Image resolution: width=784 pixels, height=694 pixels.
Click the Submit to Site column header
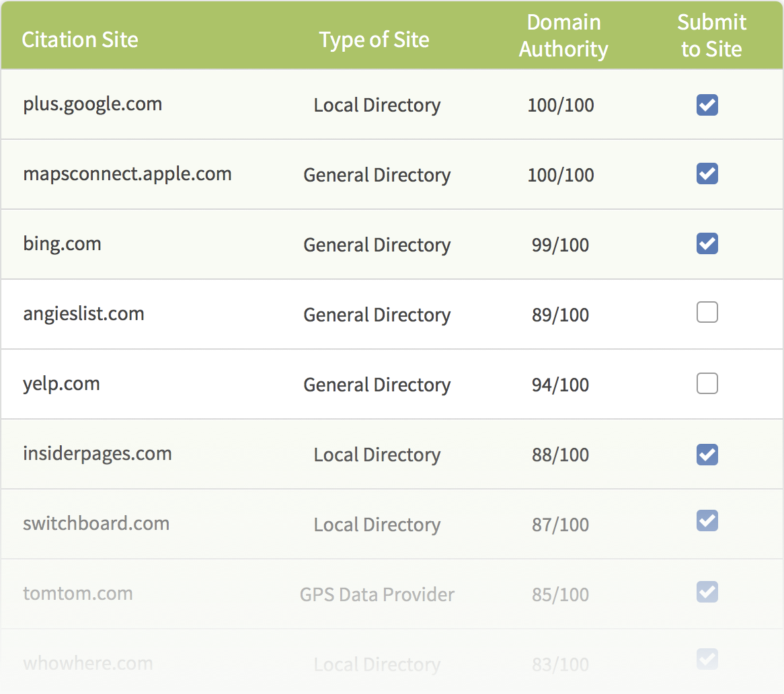coord(711,36)
